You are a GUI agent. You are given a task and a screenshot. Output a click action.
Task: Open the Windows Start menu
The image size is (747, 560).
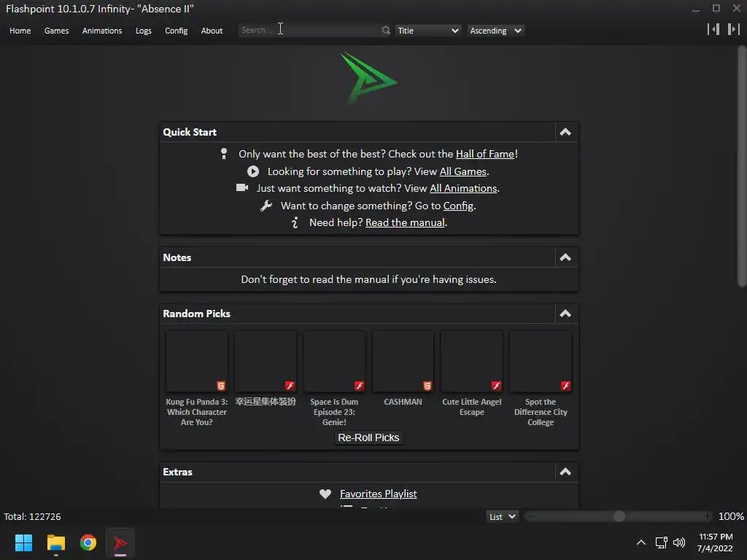(x=23, y=542)
